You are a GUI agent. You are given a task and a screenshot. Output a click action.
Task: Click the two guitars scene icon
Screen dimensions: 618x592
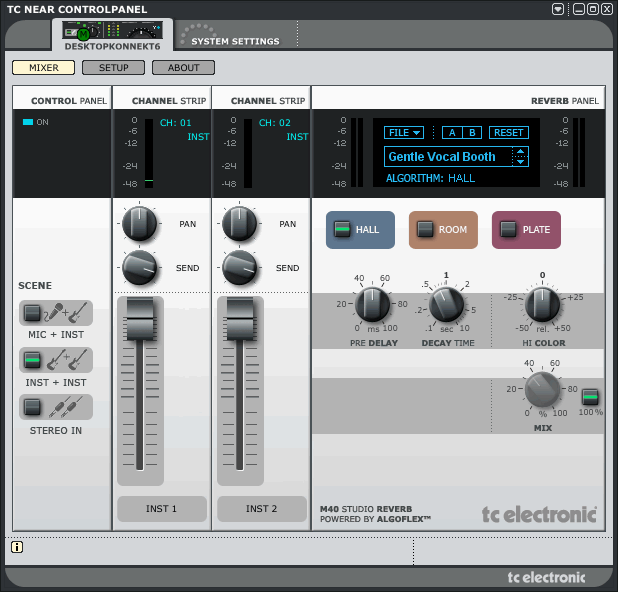(x=67, y=360)
